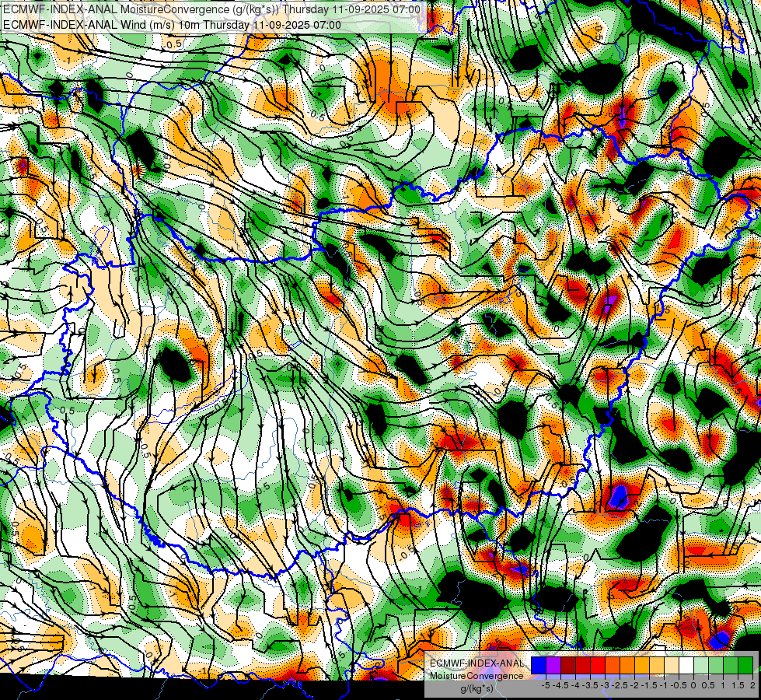Click the '1' legend tick label
The height and width of the screenshot is (700, 761).
(x=723, y=685)
